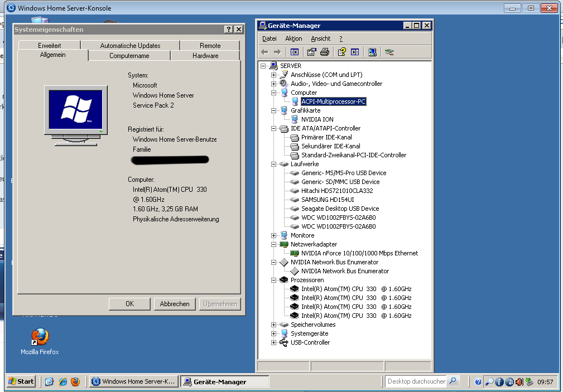
Task: Collapse the Grafikkarte category
Action: [x=273, y=110]
